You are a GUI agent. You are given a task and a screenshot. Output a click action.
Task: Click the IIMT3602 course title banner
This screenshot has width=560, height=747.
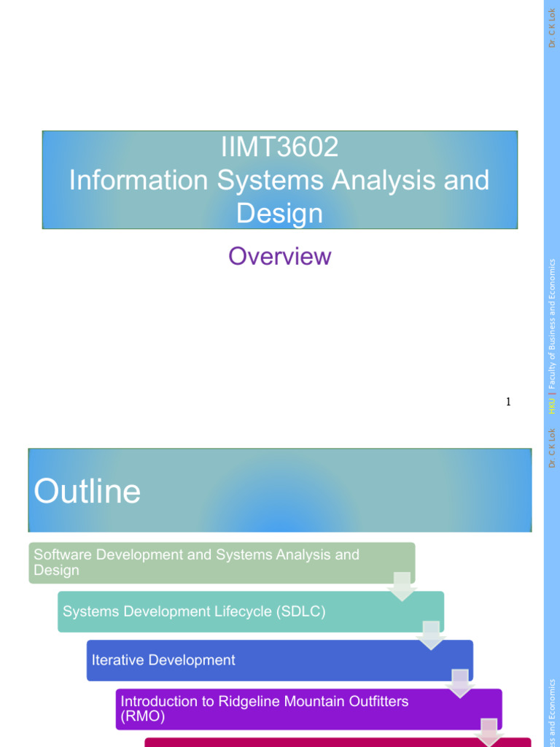pos(280,179)
